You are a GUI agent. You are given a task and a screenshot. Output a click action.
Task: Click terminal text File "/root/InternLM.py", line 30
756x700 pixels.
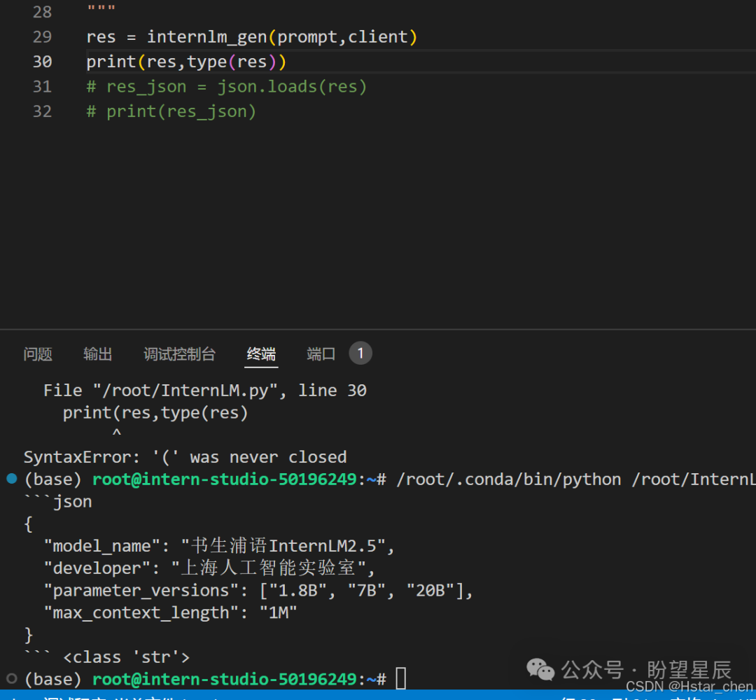[x=205, y=391]
